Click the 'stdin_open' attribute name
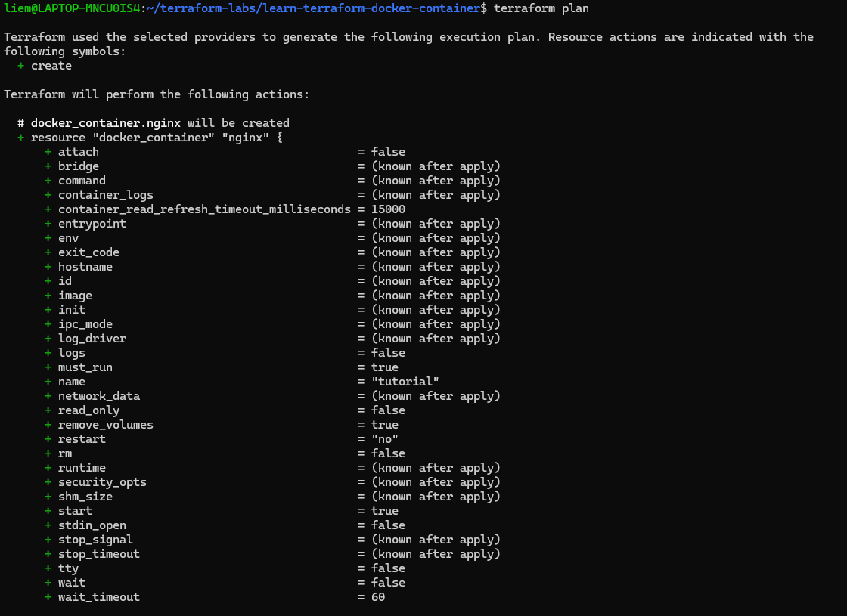This screenshot has width=847, height=616. pyautogui.click(x=92, y=525)
